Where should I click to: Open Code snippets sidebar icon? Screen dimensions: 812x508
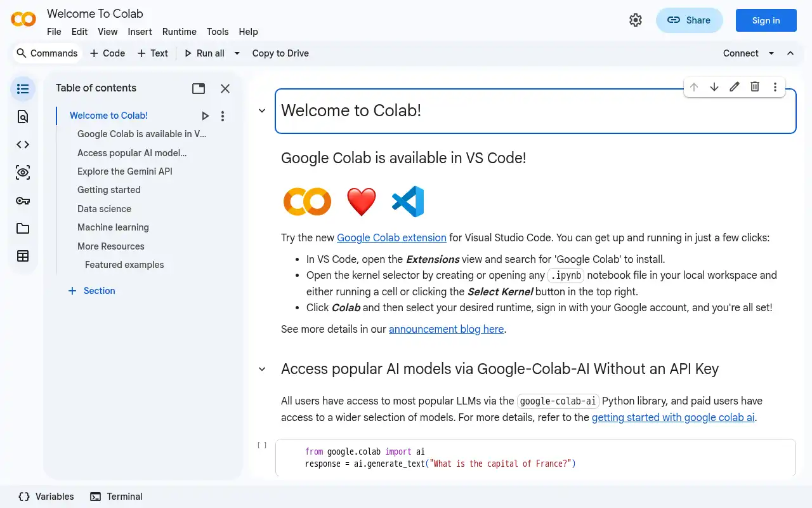[x=23, y=144]
